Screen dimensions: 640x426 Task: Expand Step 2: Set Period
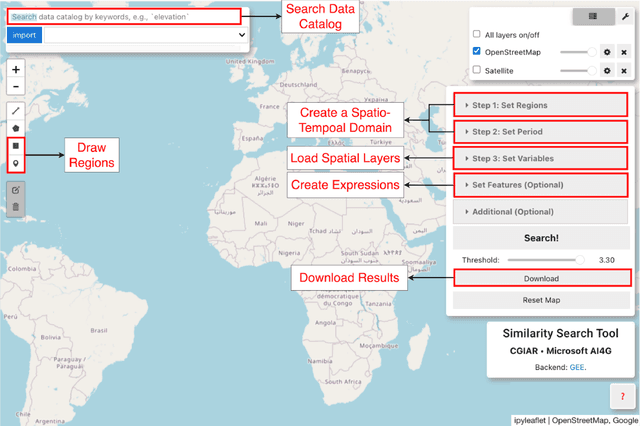[540, 131]
